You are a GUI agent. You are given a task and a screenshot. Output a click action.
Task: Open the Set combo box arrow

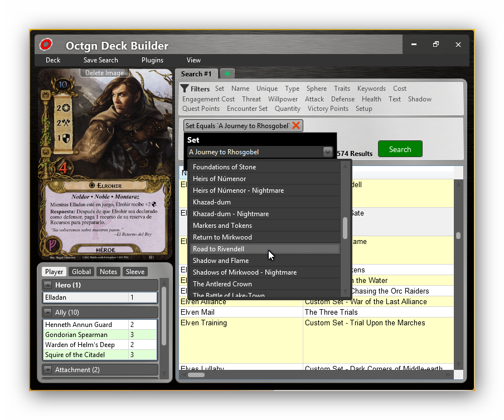point(327,152)
